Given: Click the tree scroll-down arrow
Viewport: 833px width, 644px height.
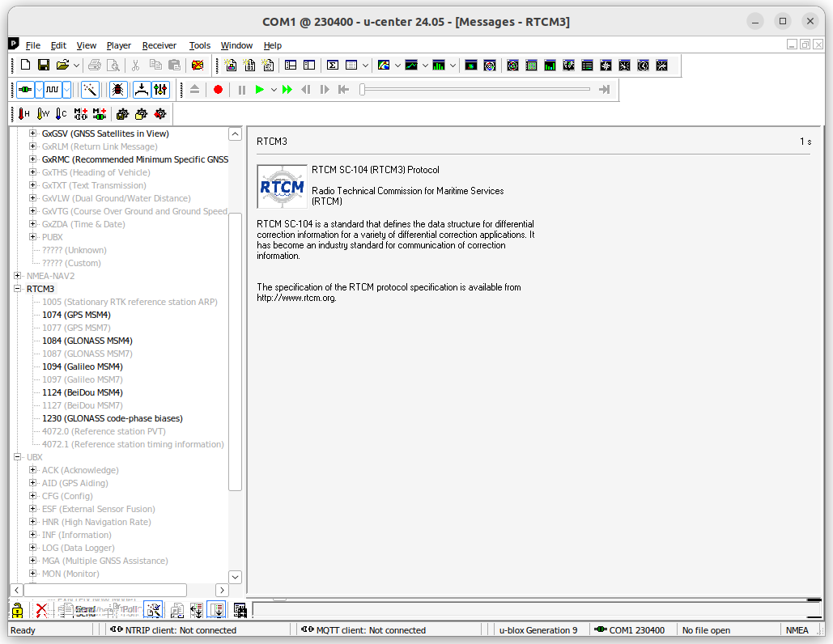Looking at the screenshot, I should [236, 577].
